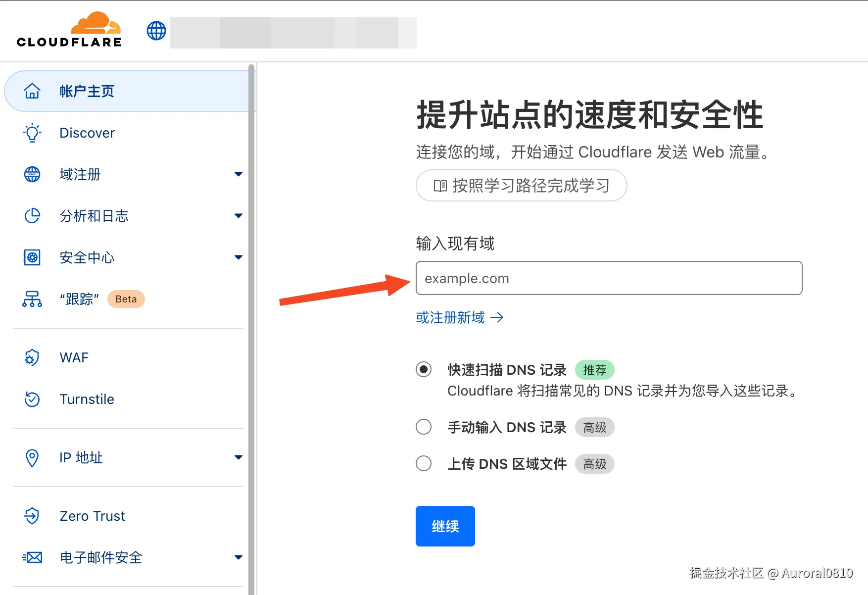
Task: Select 上传 DNS 区域文件 option
Action: (424, 463)
